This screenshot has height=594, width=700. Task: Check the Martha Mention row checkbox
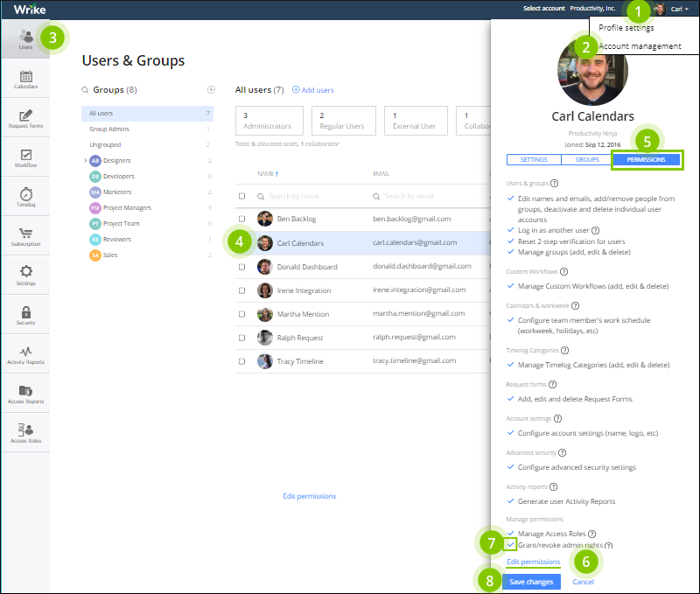[x=242, y=314]
